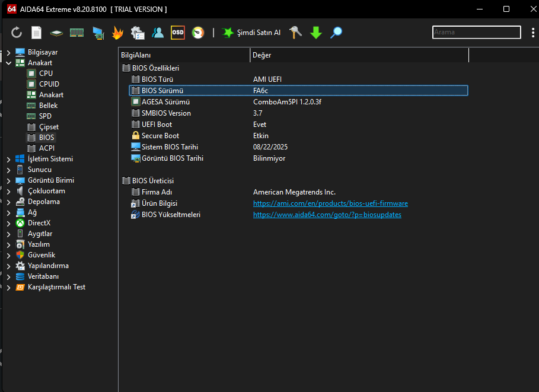Expand the Bilgisayar tree node
The height and width of the screenshot is (392, 539).
(8, 53)
